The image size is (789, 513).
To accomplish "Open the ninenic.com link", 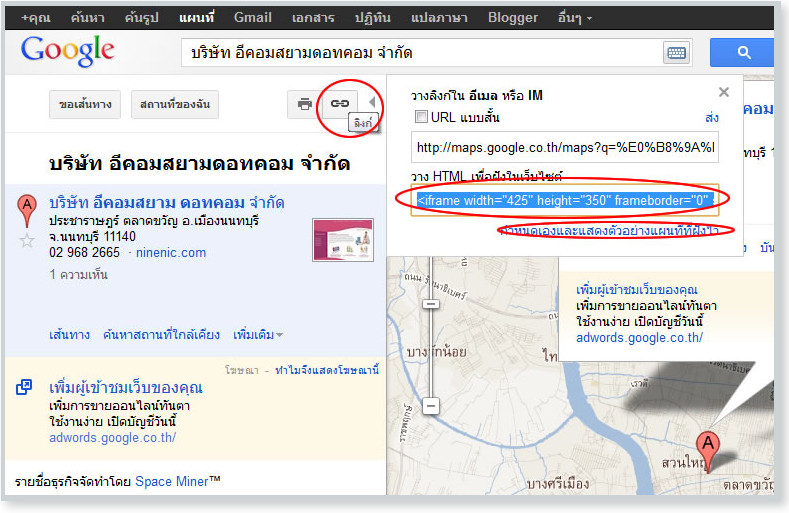I will [171, 252].
